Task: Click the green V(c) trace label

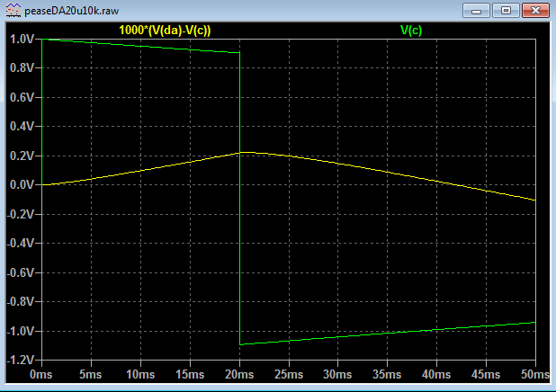Action: point(411,31)
